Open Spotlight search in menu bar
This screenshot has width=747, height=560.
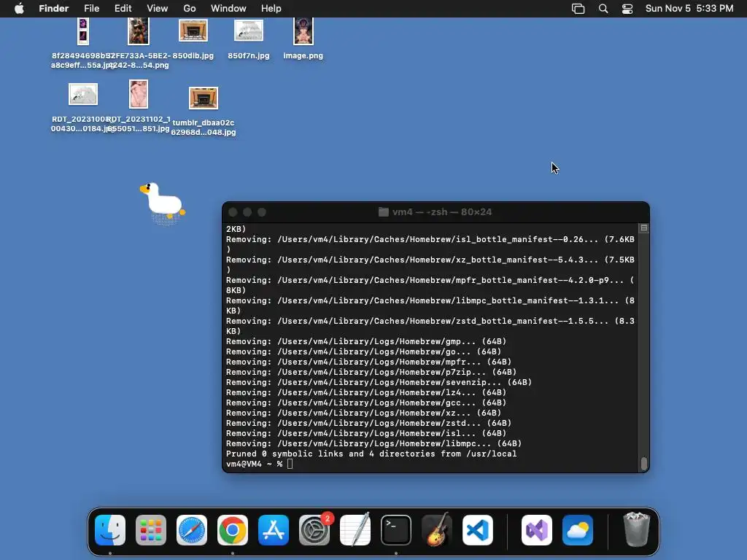(603, 9)
